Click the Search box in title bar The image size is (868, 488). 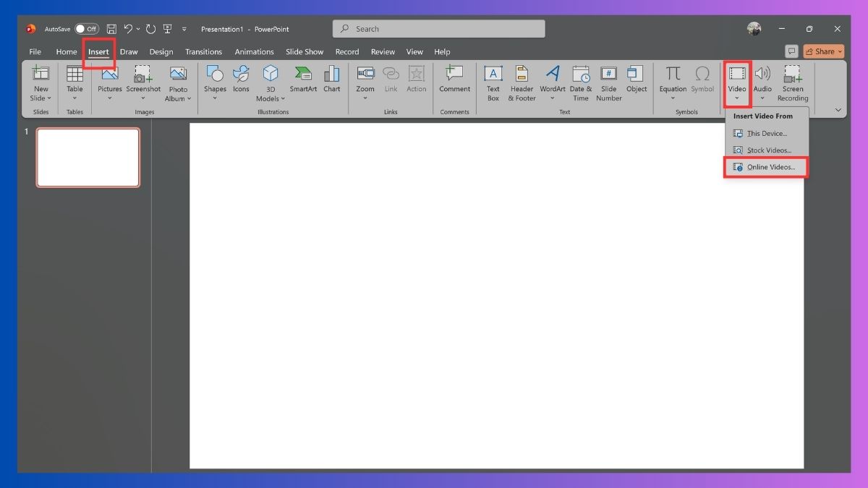click(439, 29)
